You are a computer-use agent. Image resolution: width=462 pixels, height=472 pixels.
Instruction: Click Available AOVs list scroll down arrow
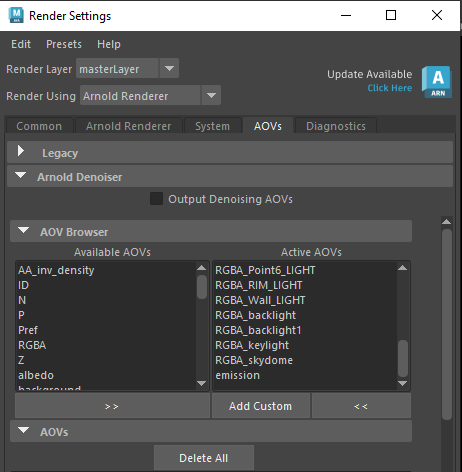coord(201,383)
